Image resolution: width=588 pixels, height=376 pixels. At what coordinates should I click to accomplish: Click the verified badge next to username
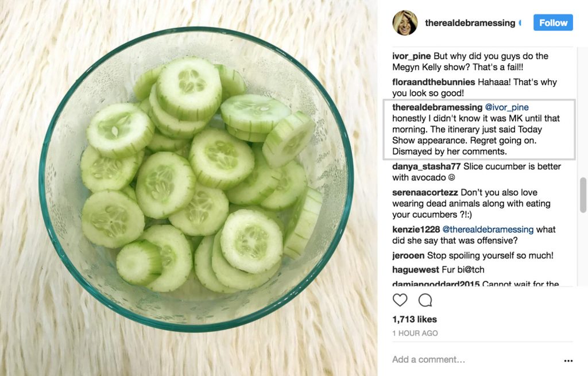[520, 23]
